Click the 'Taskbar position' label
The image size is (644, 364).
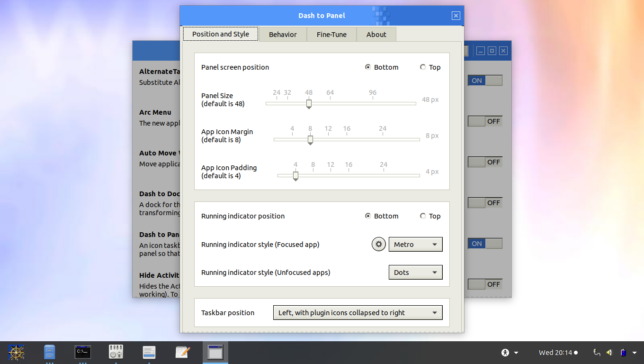pyautogui.click(x=228, y=313)
